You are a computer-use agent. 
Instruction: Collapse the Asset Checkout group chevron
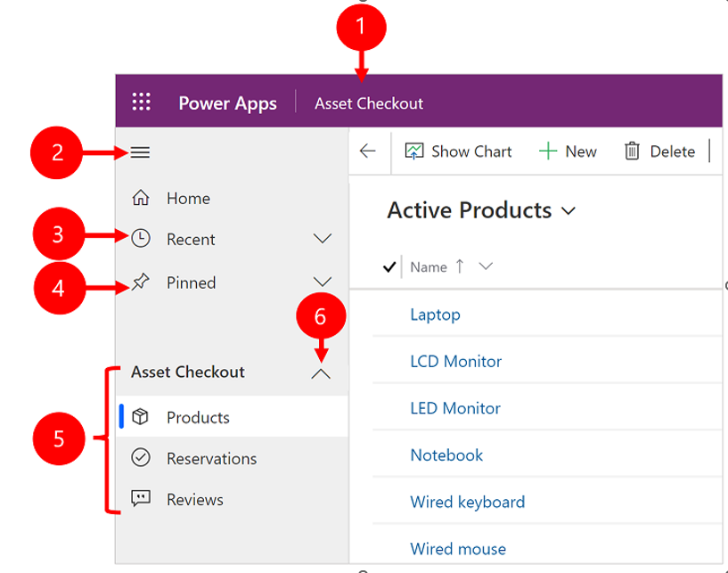(x=321, y=374)
